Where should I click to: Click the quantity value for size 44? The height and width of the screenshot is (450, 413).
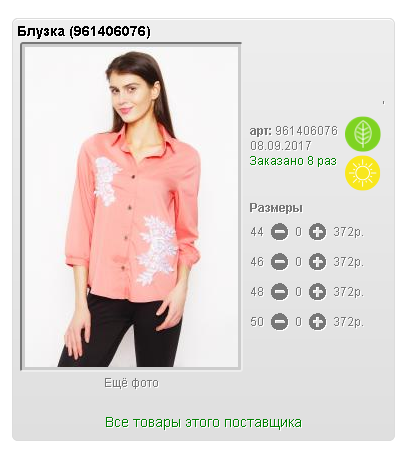tap(298, 232)
